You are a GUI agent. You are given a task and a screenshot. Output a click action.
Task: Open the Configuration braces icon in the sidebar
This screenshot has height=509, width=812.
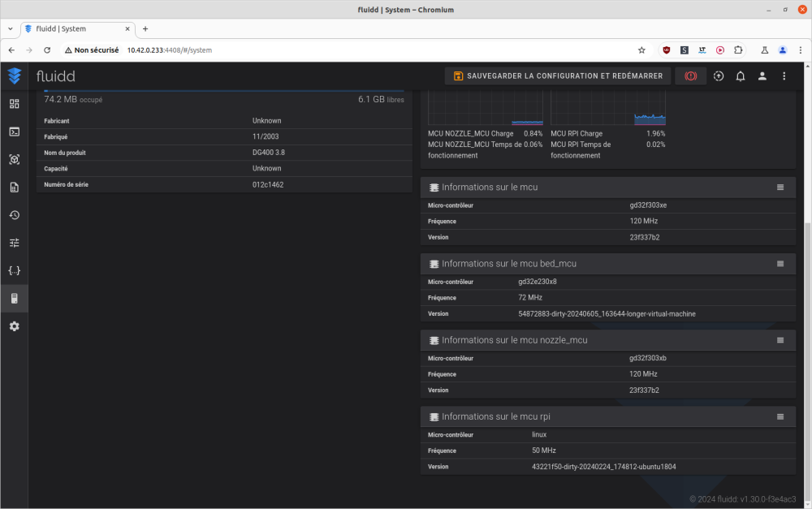(14, 270)
